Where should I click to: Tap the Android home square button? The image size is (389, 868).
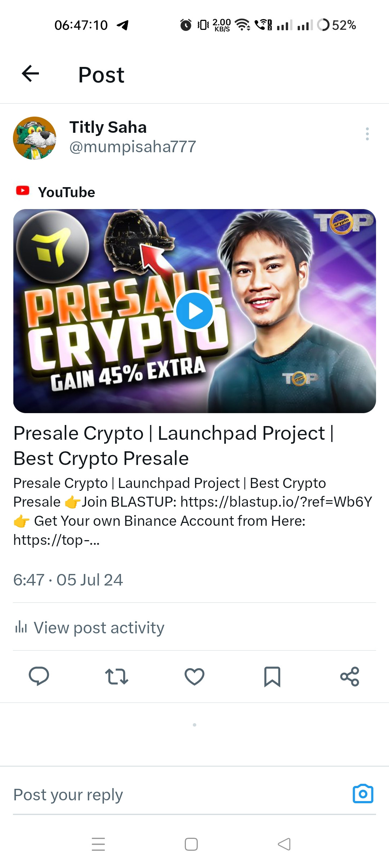tap(191, 844)
